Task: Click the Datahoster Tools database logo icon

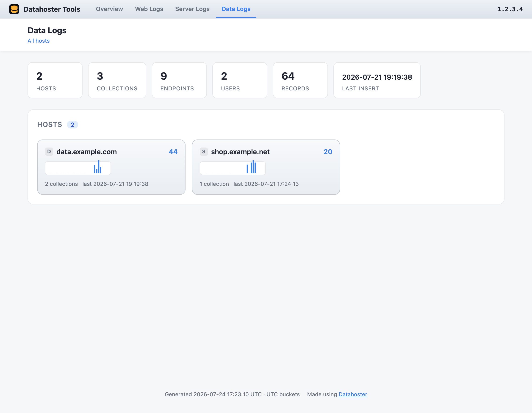Action: click(14, 9)
